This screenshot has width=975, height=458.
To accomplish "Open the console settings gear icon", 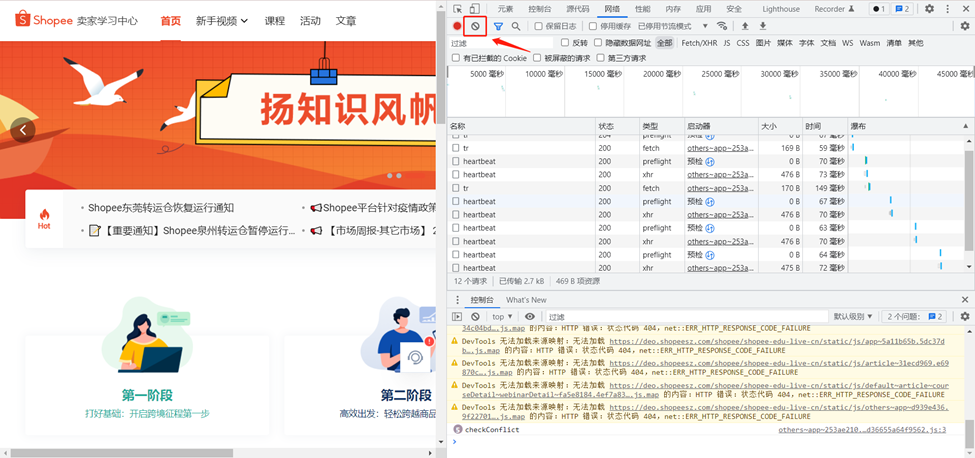I will 964,316.
